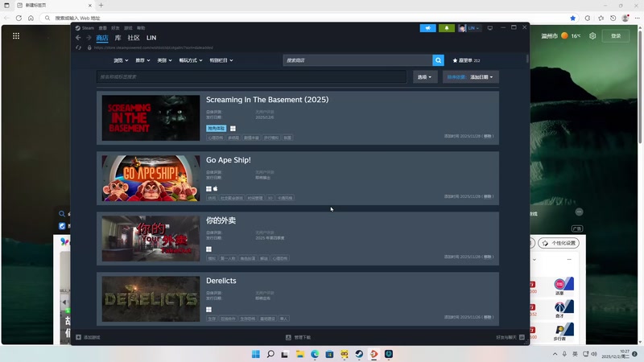This screenshot has height=362, width=644.
Task: Open Windows taskbar search
Action: pyautogui.click(x=270, y=354)
